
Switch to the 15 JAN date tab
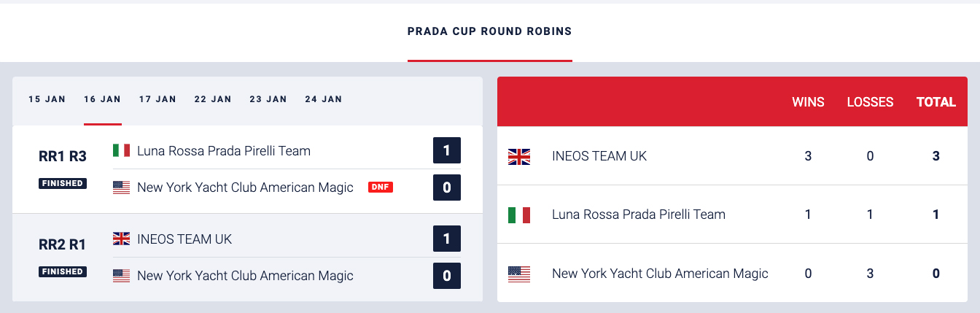point(47,99)
